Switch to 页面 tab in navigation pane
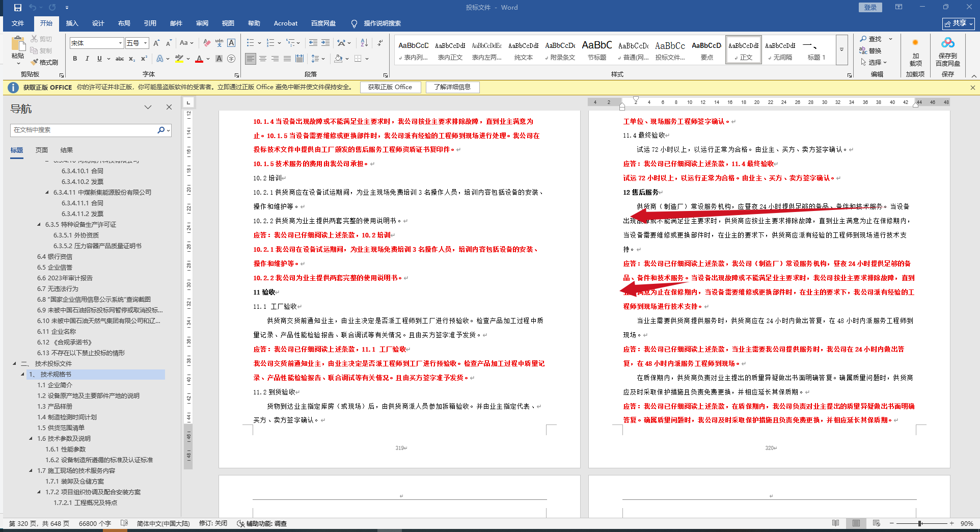Screen dimensions: 980x532 coord(42,150)
